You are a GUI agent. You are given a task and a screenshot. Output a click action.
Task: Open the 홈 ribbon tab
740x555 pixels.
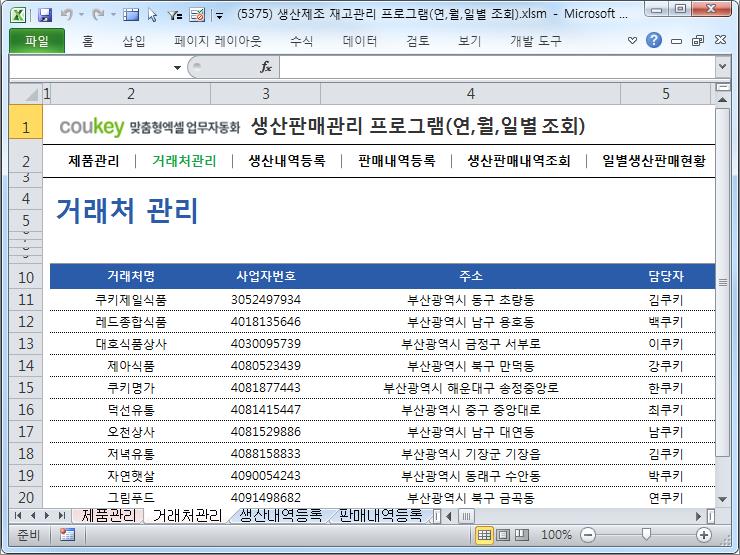88,41
